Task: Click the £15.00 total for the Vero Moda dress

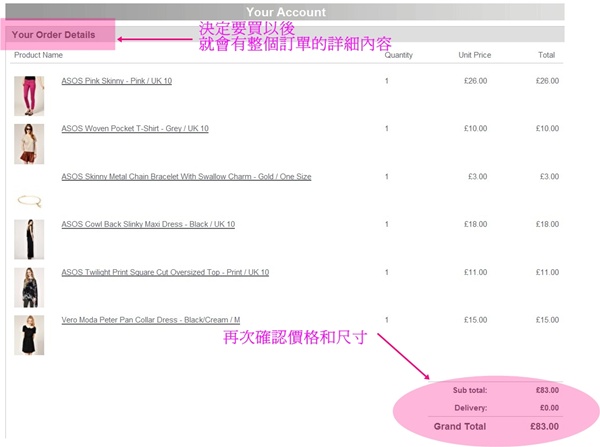Action: pos(547,320)
